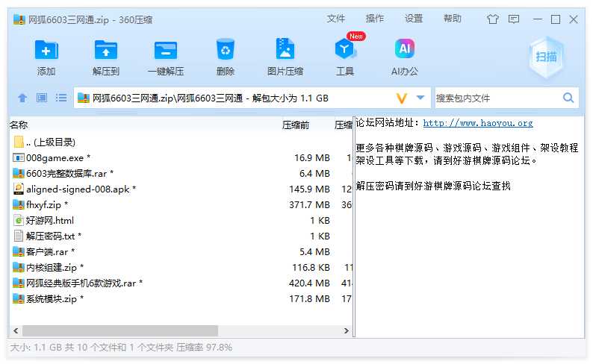Select the file 008game.exe
Image resolution: width=593 pixels, height=364 pixels.
[181, 158]
